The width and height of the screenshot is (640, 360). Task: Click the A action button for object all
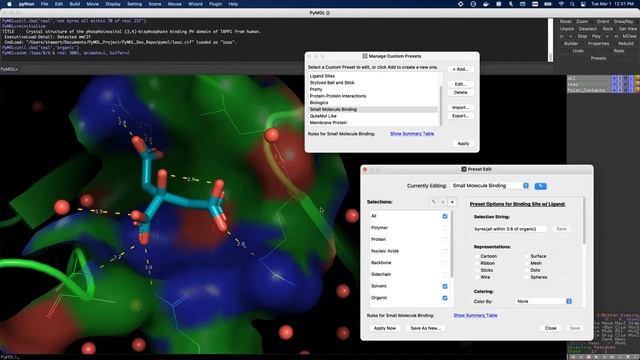tap(614, 78)
